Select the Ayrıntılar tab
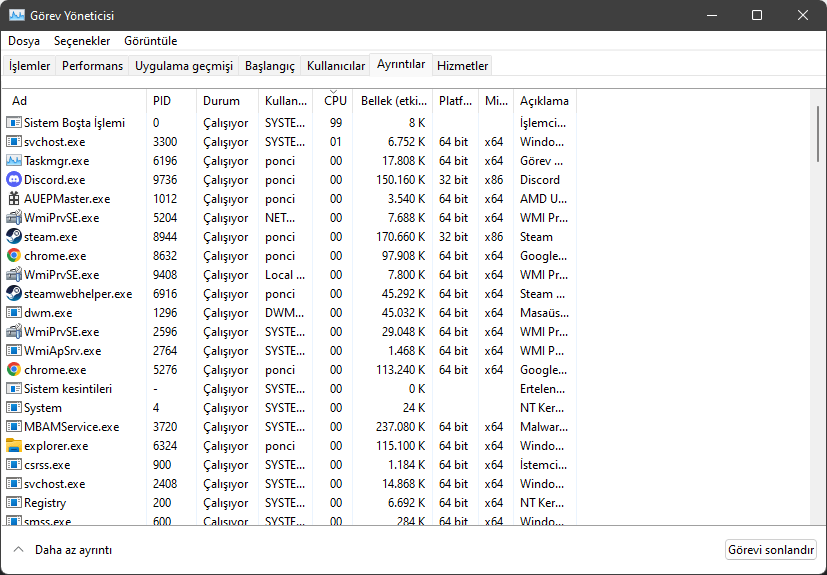The width and height of the screenshot is (827, 575). coord(401,64)
